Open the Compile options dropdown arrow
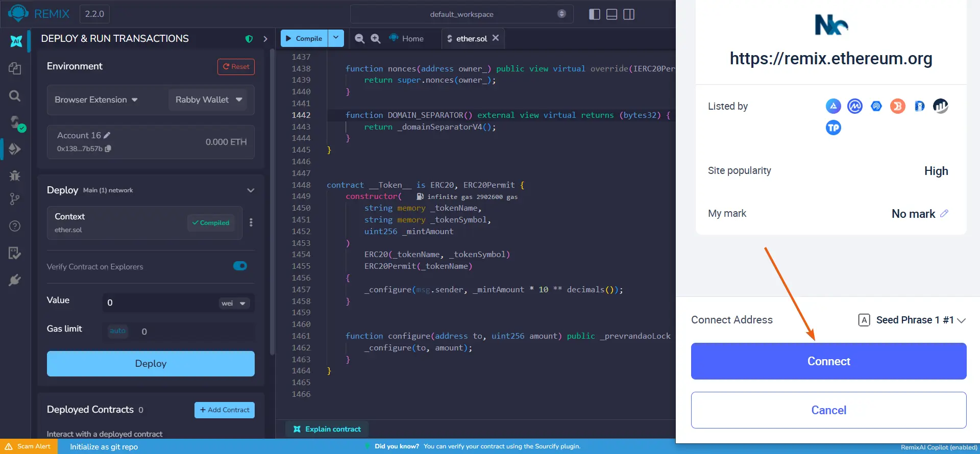This screenshot has height=454, width=980. tap(336, 38)
